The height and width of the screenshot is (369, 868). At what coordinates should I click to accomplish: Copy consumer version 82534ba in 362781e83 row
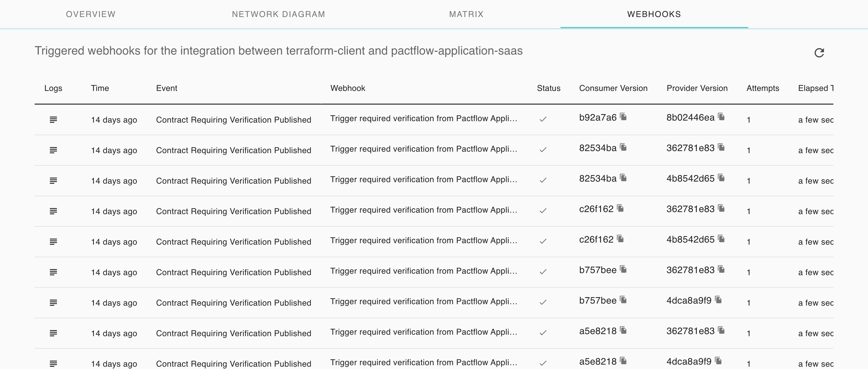(x=623, y=148)
